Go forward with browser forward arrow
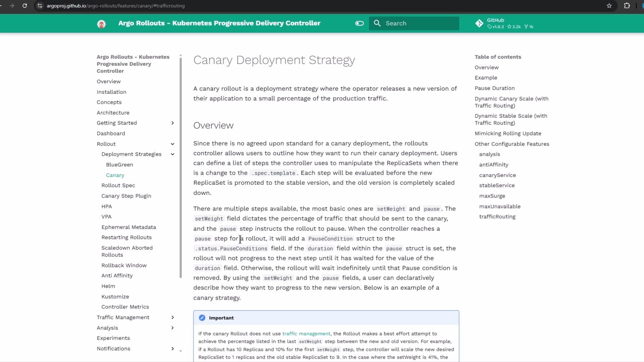This screenshot has width=644, height=362. coord(12,6)
